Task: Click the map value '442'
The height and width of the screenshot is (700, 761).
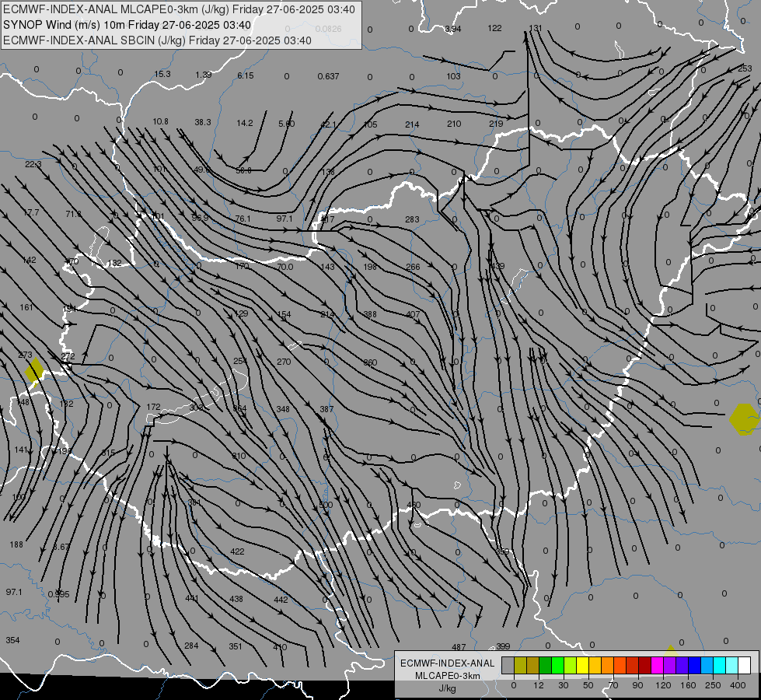Action: (x=281, y=600)
